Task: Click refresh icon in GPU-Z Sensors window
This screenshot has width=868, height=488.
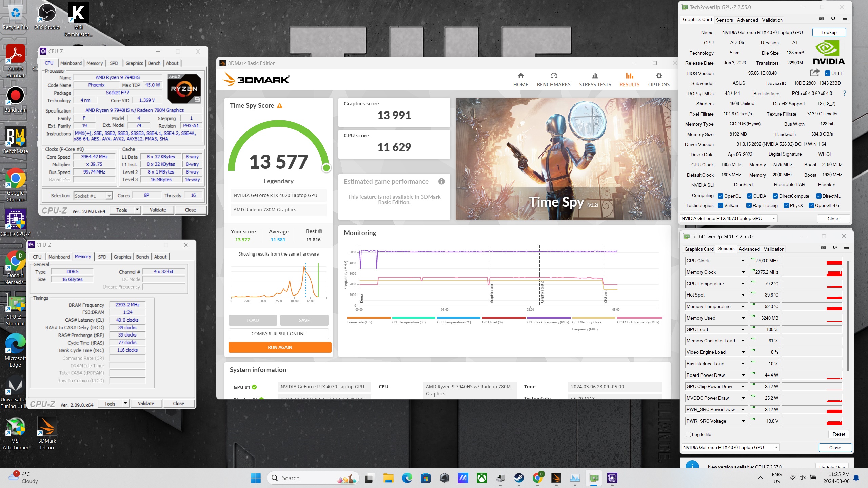Action: pyautogui.click(x=835, y=248)
